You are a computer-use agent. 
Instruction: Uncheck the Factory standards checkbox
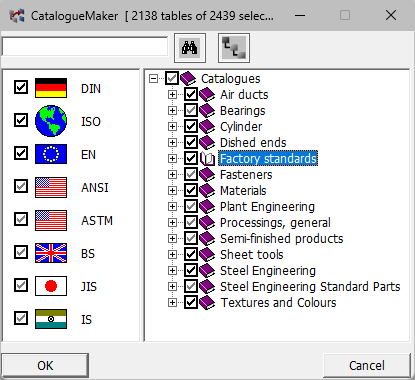click(x=191, y=159)
